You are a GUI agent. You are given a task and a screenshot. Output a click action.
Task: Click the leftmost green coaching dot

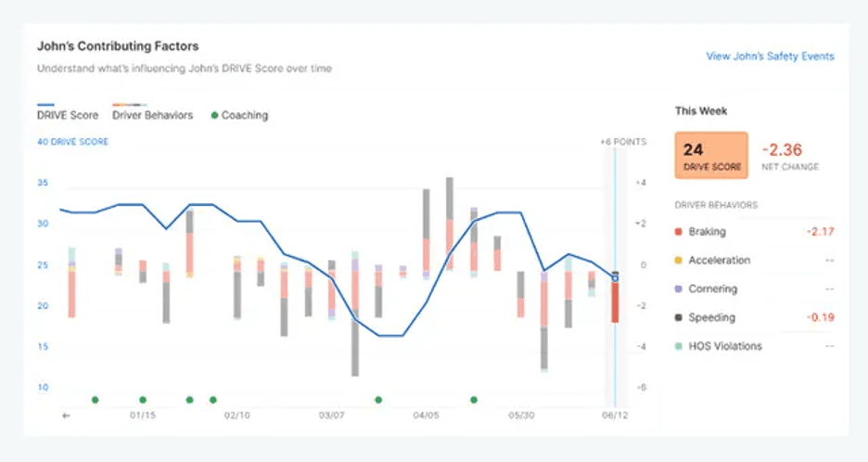point(96,400)
